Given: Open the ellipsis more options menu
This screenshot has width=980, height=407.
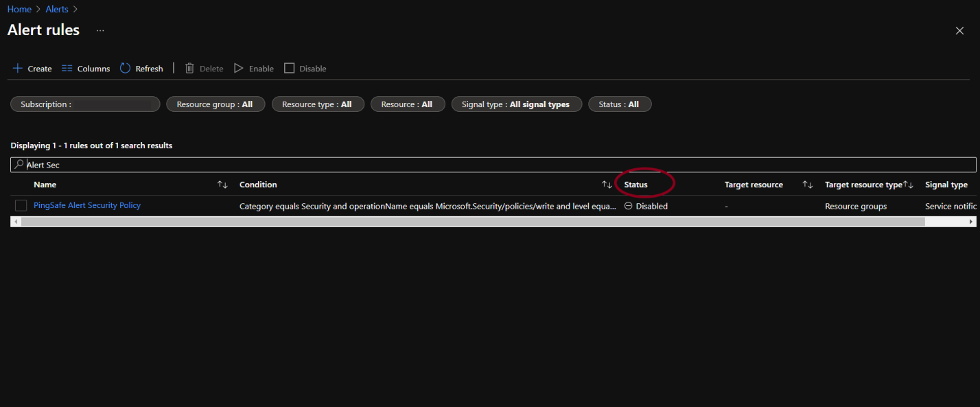Looking at the screenshot, I should (100, 31).
